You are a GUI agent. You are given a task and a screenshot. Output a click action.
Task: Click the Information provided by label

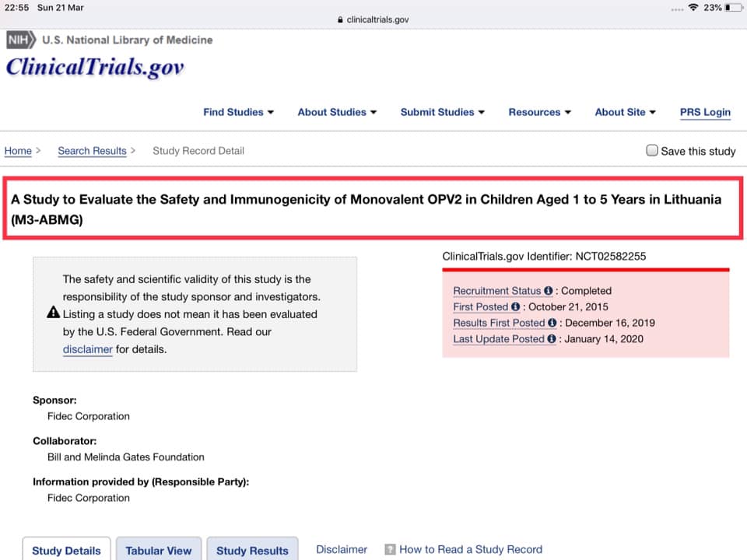pyautogui.click(x=141, y=482)
